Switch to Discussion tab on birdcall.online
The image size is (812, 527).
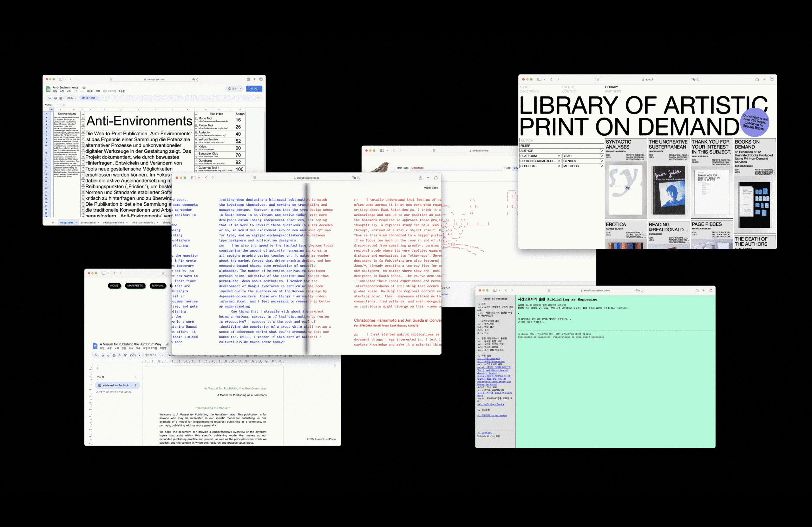click(417, 168)
